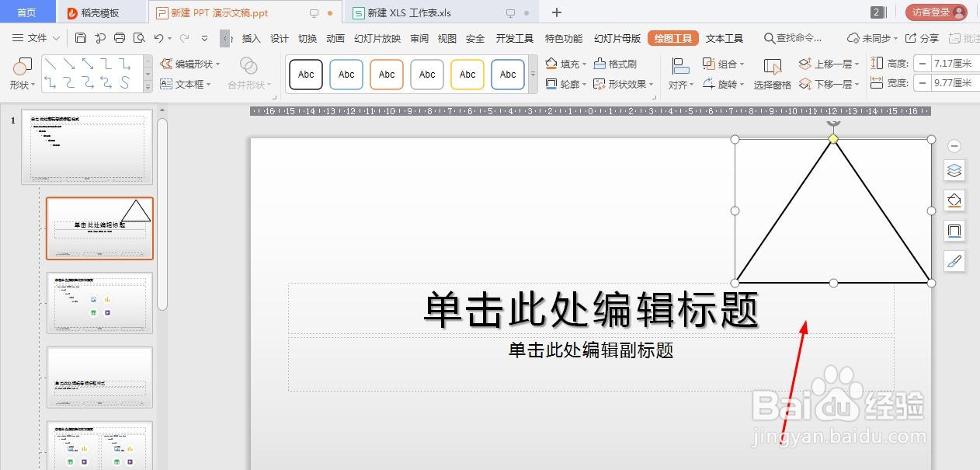
Task: Click the Rotate (旋转) icon
Action: tap(708, 83)
